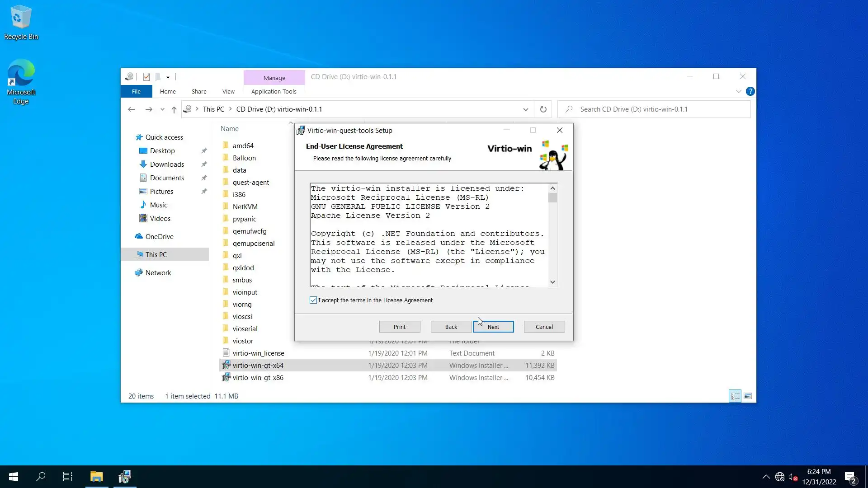Screen dimensions: 868x488
Task: Expand the ribbon chevron
Action: point(738,91)
